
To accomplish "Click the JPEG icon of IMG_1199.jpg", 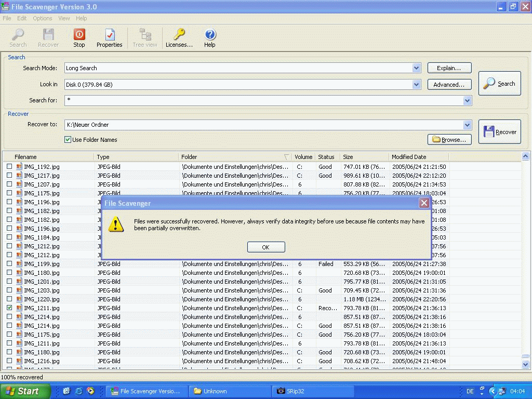I will (x=19, y=263).
